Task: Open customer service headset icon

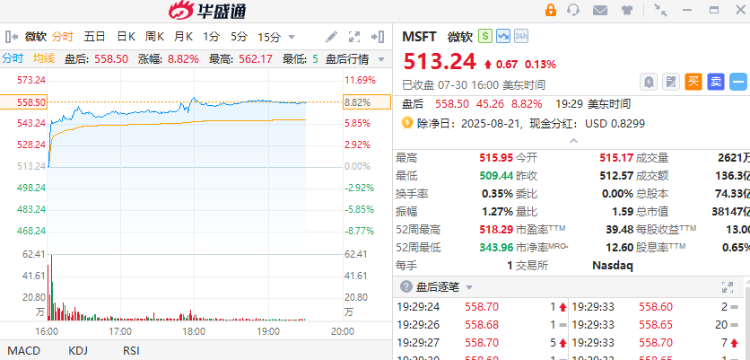Action: 573,10
